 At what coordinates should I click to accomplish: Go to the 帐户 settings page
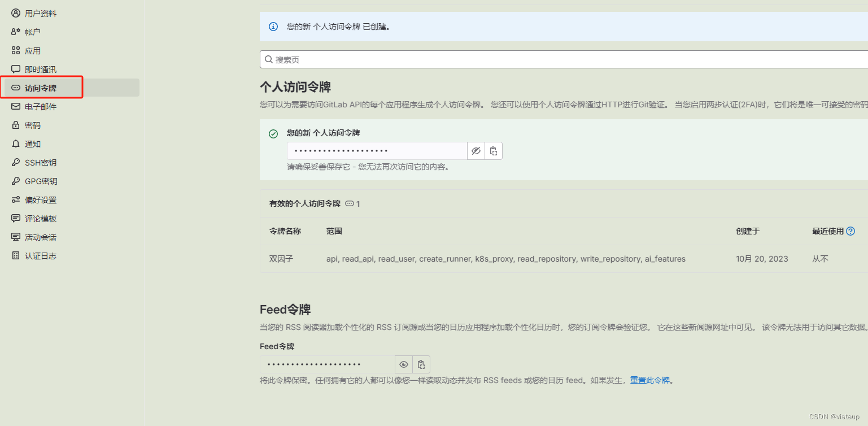33,32
